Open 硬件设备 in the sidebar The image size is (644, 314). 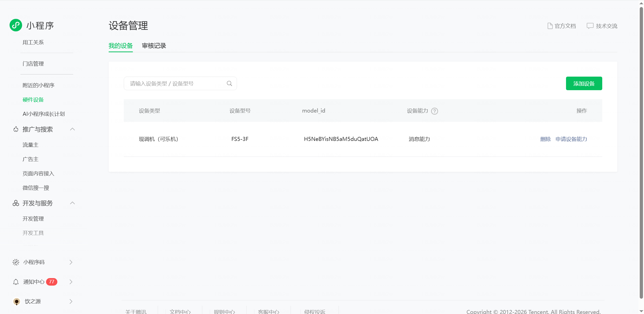33,100
